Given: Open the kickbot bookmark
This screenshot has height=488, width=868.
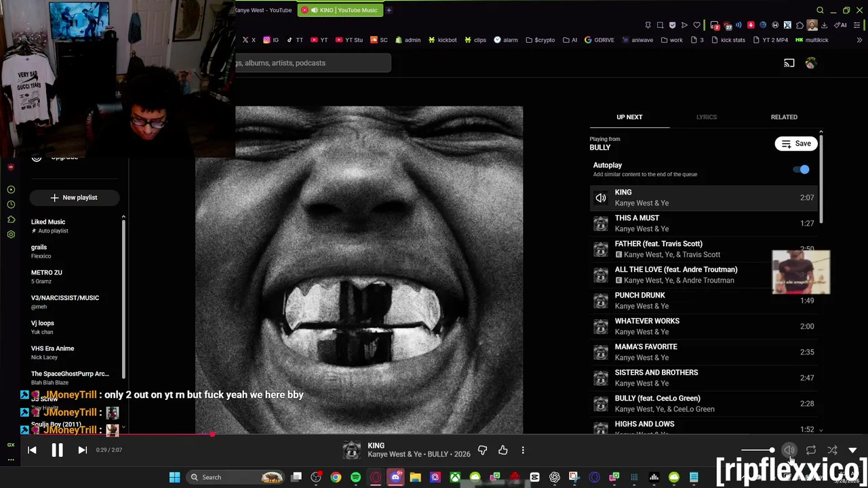Looking at the screenshot, I should [x=442, y=40].
